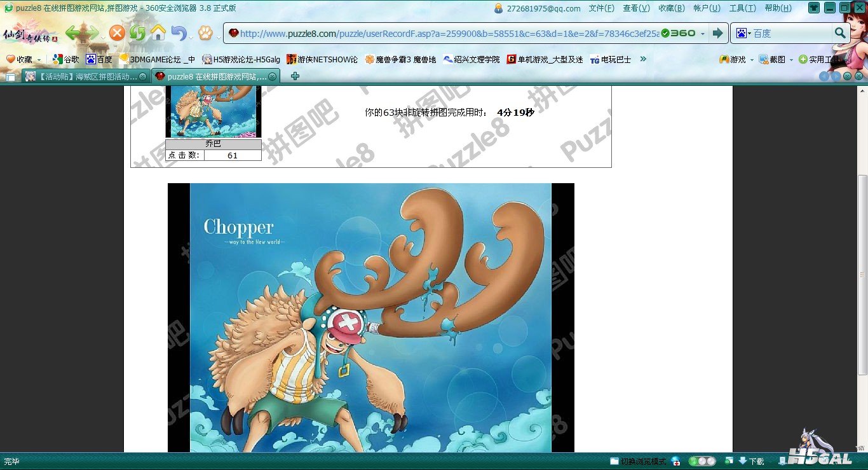The height and width of the screenshot is (470, 868).
Task: Click the page vertical scrollbar thumb
Action: point(862,273)
